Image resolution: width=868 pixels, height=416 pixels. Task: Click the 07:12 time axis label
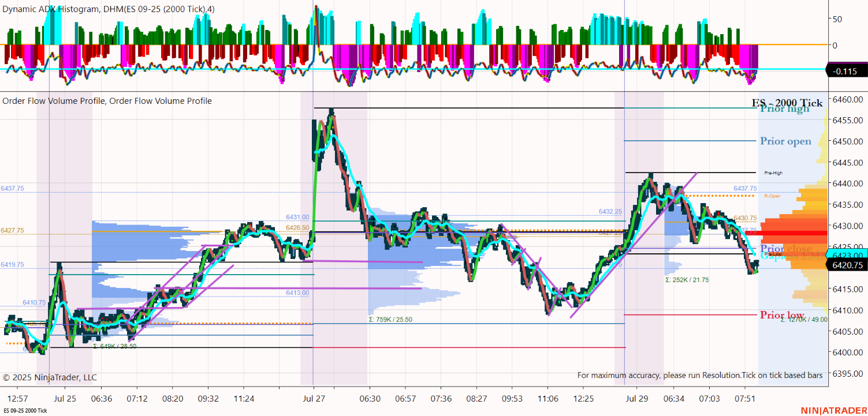click(x=137, y=399)
